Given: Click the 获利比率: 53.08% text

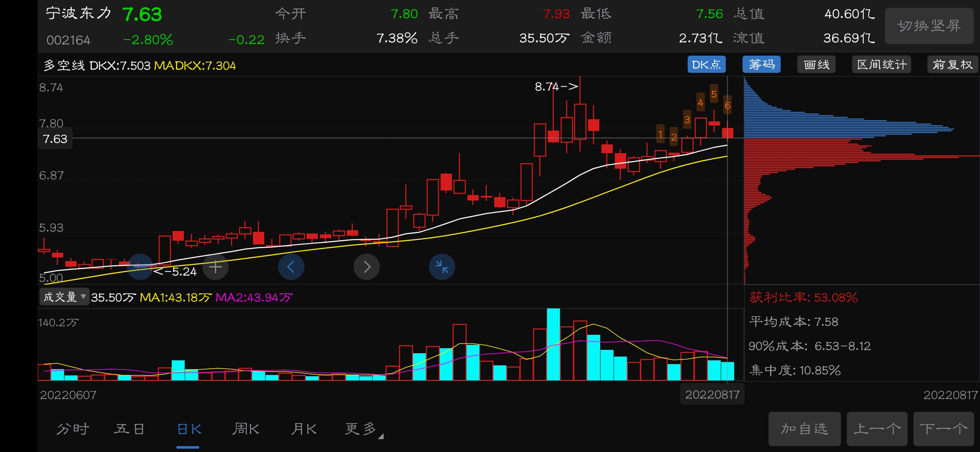Looking at the screenshot, I should coord(803,298).
